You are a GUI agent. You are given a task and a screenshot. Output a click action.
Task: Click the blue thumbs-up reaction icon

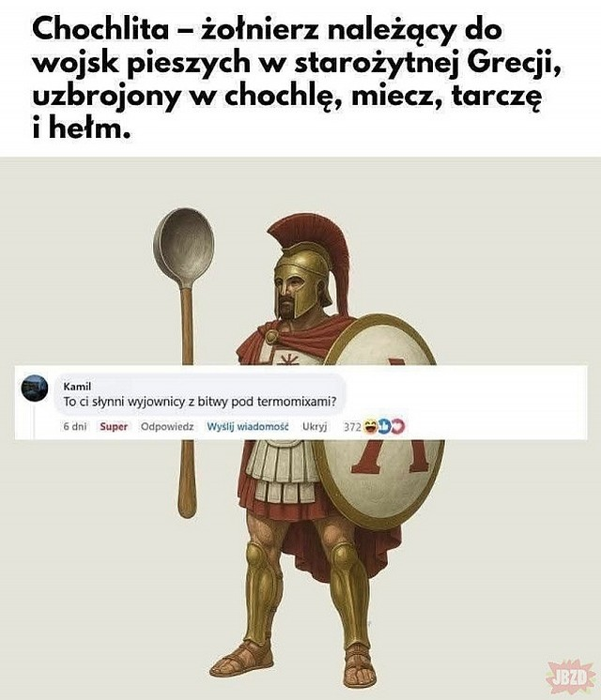[x=384, y=427]
